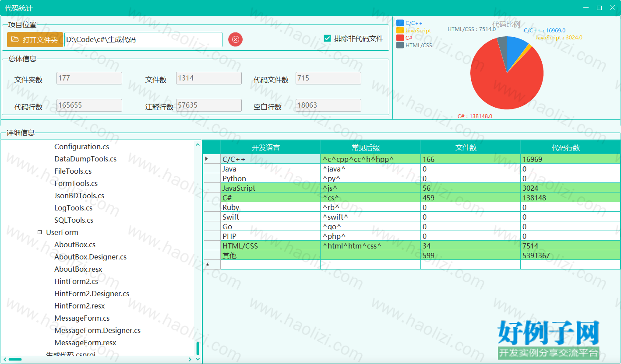Click the ^c^cpp^cc^h^hpp^ suffix cell
Image resolution: width=621 pixels, height=364 pixels.
click(x=370, y=159)
